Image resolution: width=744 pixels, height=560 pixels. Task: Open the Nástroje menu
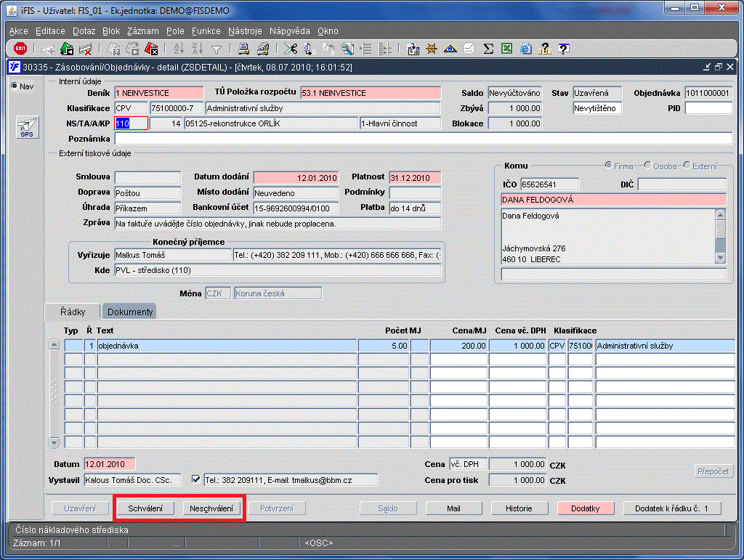coord(245,31)
